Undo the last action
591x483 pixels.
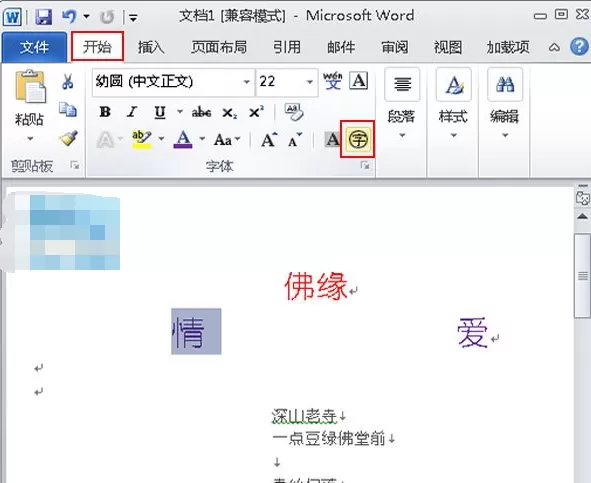69,17
